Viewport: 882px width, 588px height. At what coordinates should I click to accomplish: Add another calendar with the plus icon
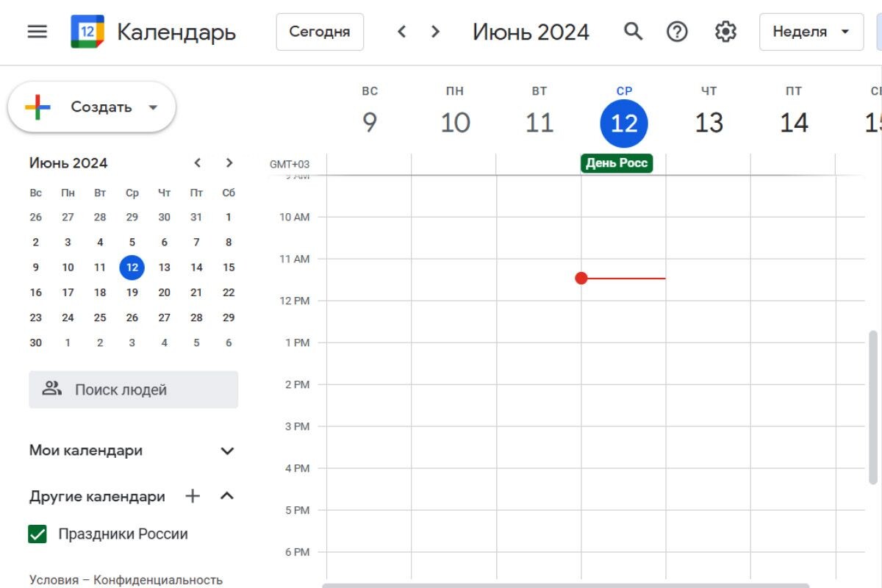pos(192,496)
